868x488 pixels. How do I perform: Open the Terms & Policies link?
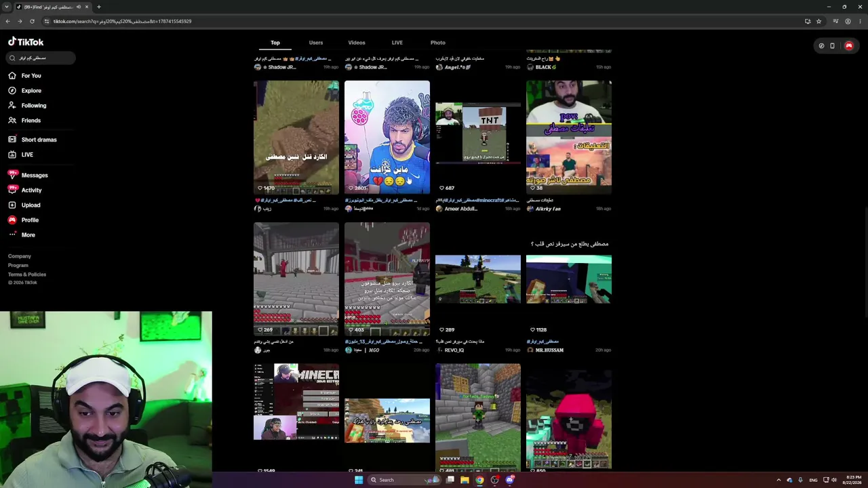coord(27,274)
